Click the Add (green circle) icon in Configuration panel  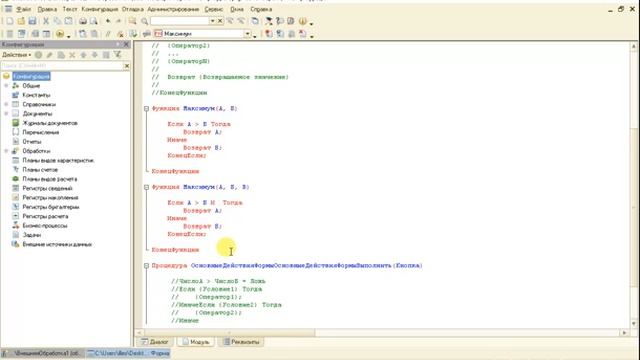pos(38,55)
